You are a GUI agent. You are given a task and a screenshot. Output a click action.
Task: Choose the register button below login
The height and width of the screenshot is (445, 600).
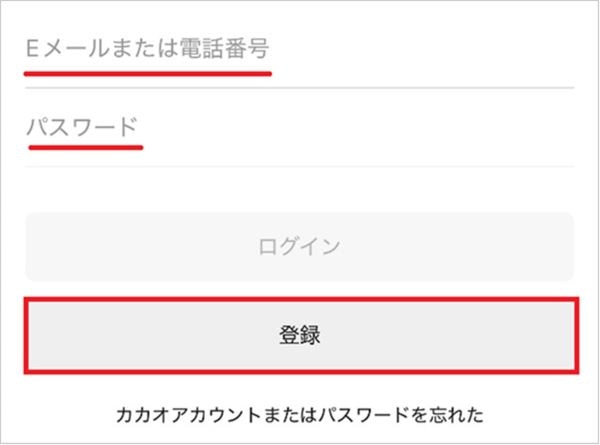(300, 335)
